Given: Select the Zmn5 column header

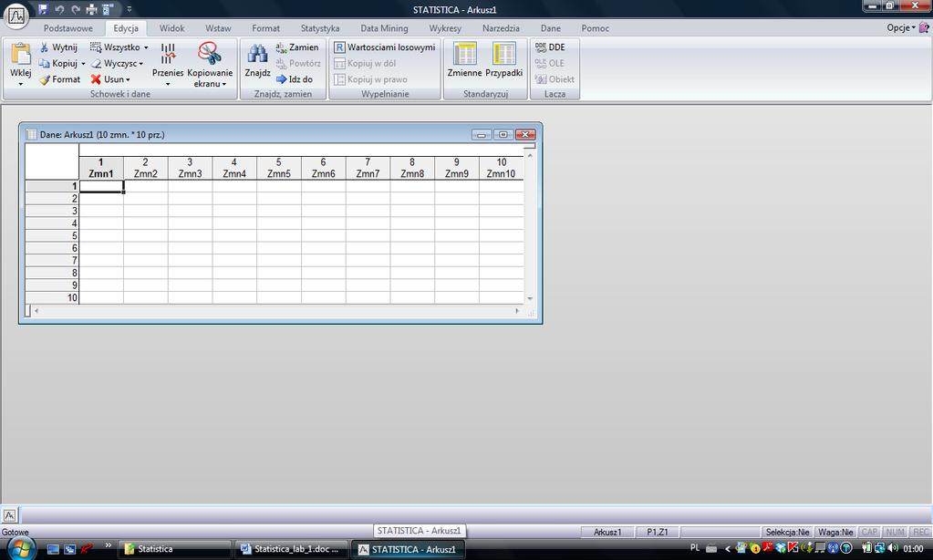Looking at the screenshot, I should 278,168.
